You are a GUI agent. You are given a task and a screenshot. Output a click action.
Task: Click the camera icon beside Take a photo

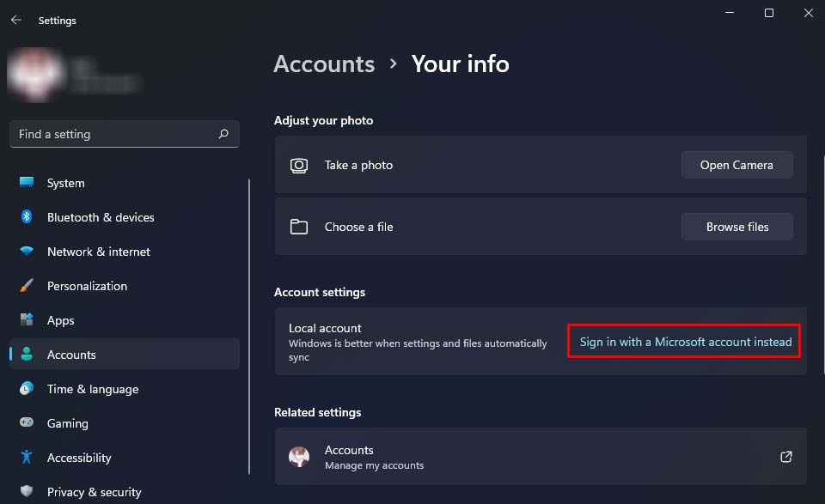click(299, 166)
